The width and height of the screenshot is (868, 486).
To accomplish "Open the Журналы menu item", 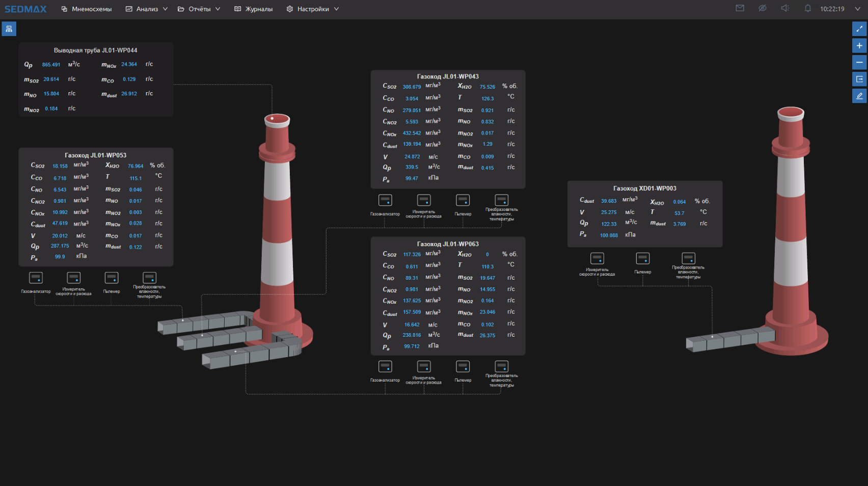I will [x=254, y=9].
